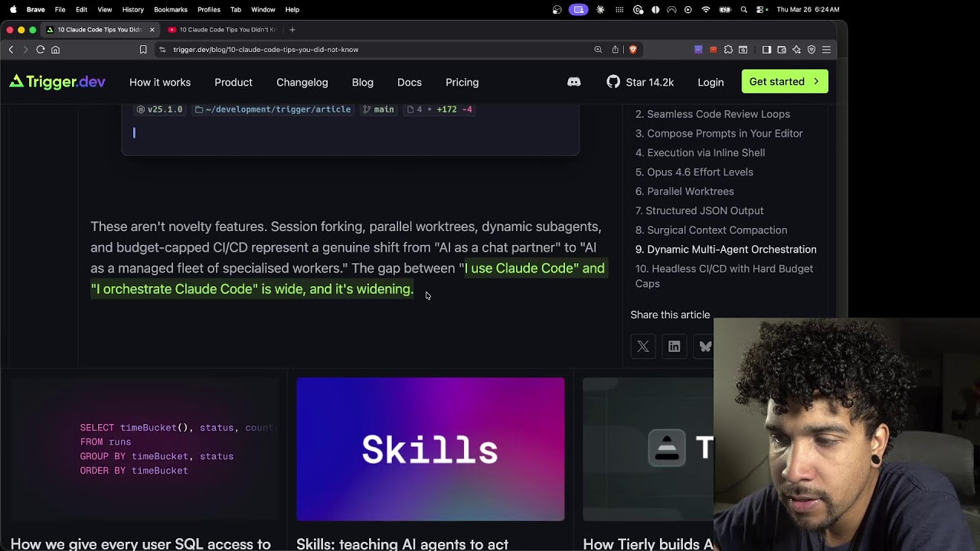Open 'Skills: teaching AI agents to act' title

[x=403, y=544]
